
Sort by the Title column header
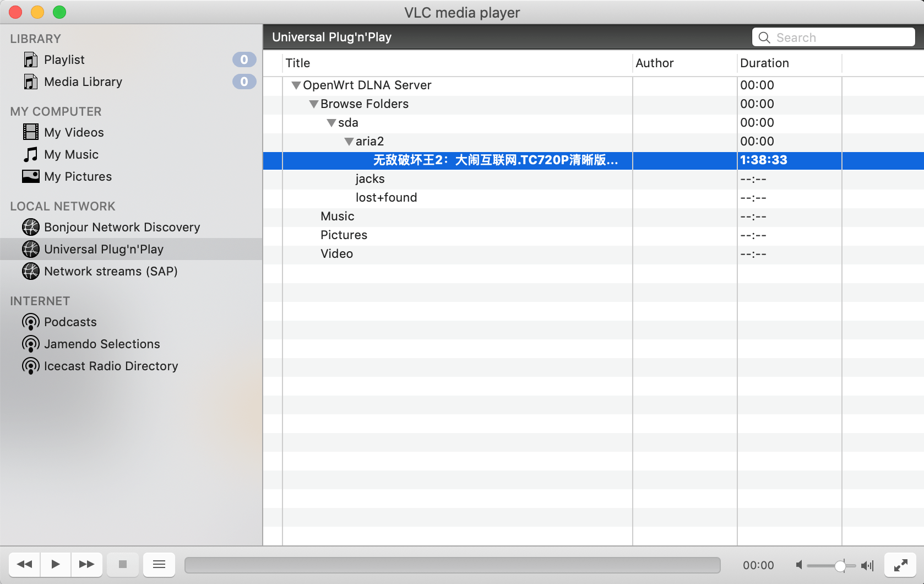pyautogui.click(x=458, y=63)
